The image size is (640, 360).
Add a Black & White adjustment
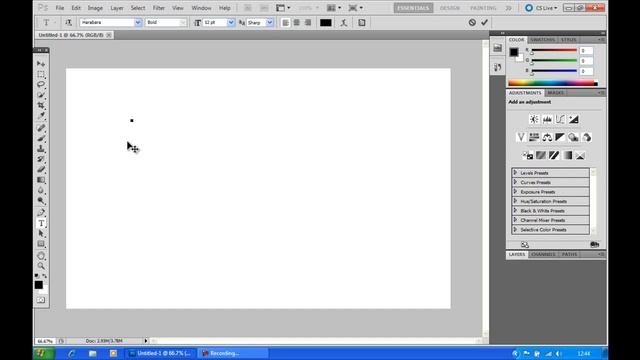560,137
